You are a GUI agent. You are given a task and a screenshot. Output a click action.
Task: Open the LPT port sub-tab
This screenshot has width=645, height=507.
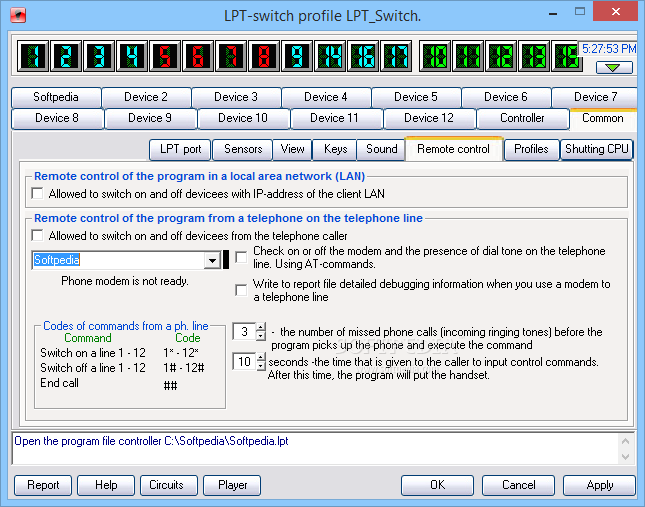[x=181, y=149]
